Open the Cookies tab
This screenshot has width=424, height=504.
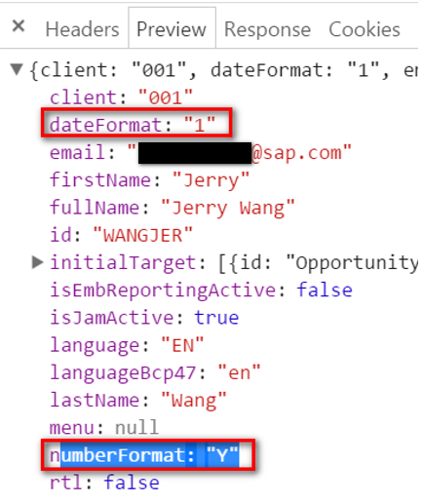[365, 29]
